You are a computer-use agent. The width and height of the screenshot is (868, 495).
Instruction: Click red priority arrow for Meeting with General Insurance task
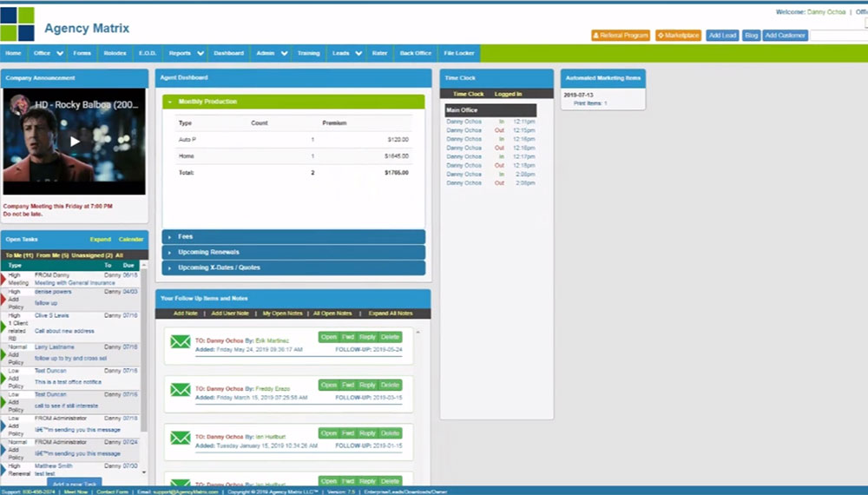click(3, 278)
